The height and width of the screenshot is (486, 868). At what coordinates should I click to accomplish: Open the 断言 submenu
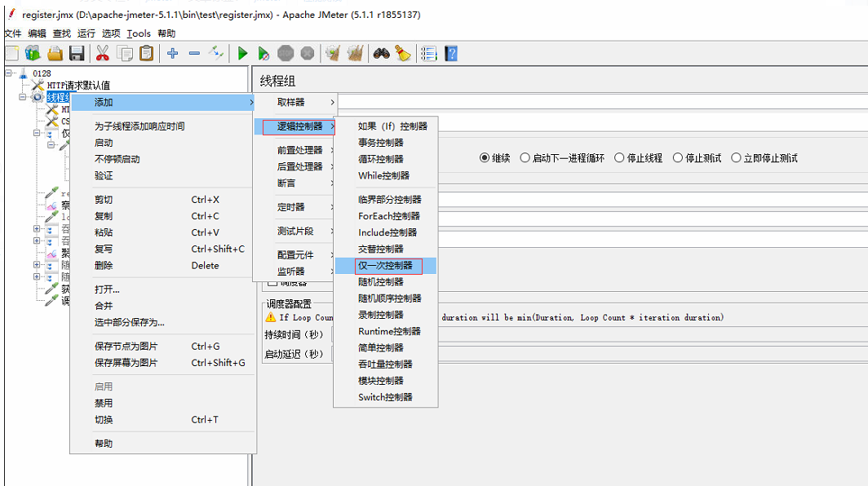pos(294,183)
